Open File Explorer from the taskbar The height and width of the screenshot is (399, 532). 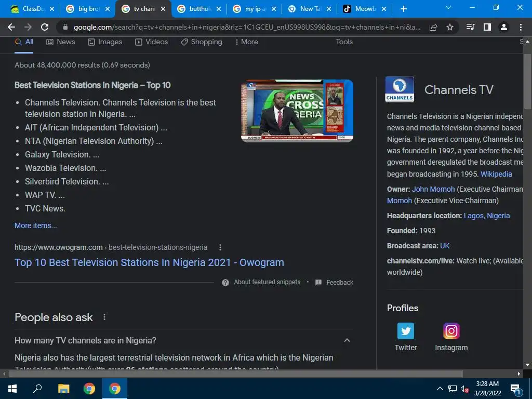click(63, 389)
